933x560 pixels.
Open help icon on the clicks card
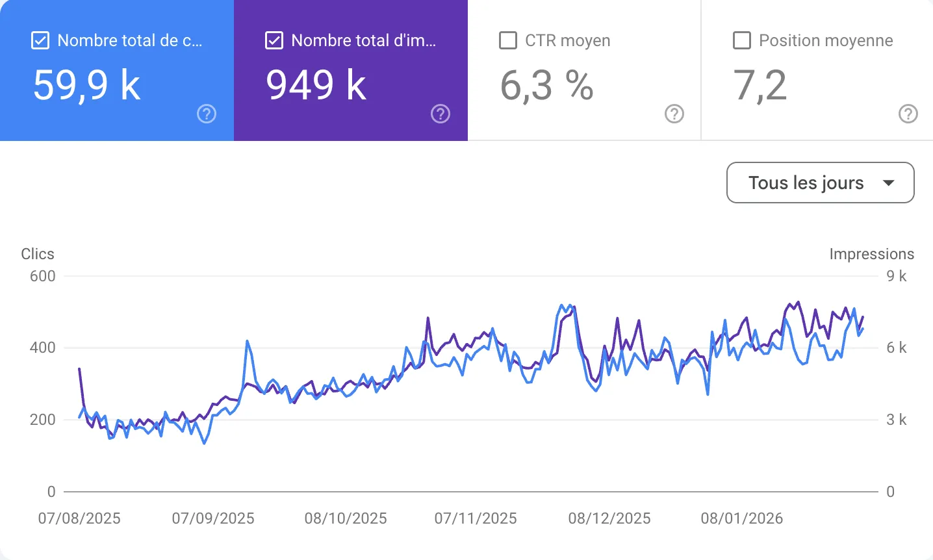coord(207,114)
